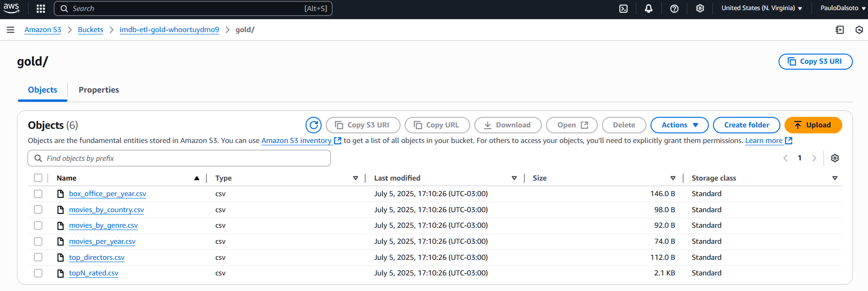Screen dimensions: 868x291
Task: Check the movies_by_country.csv checkbox
Action: point(38,209)
